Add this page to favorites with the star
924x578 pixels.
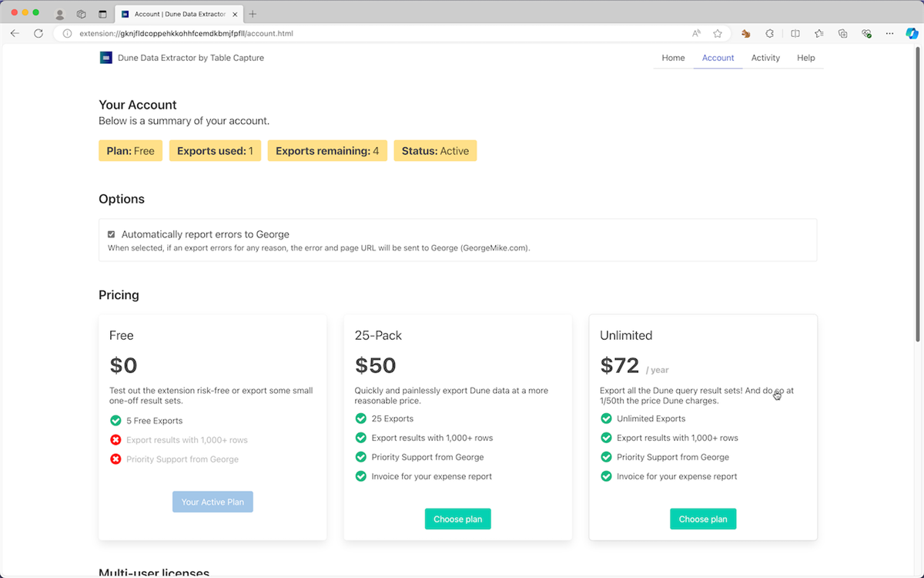pos(718,33)
